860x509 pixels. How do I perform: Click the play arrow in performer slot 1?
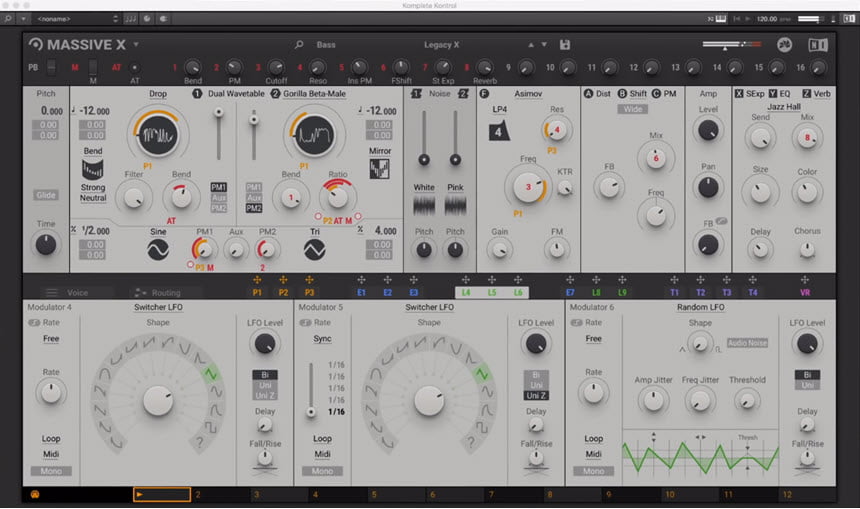[x=140, y=495]
